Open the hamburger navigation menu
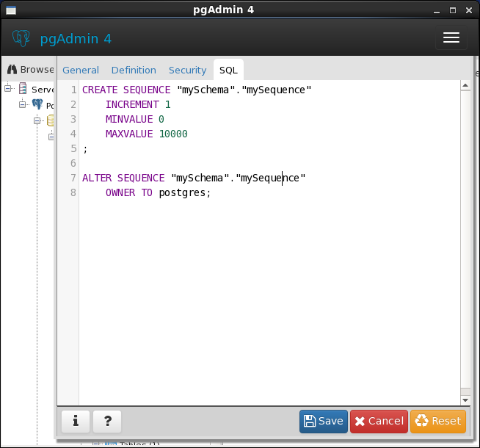This screenshot has height=448, width=480. 451,38
